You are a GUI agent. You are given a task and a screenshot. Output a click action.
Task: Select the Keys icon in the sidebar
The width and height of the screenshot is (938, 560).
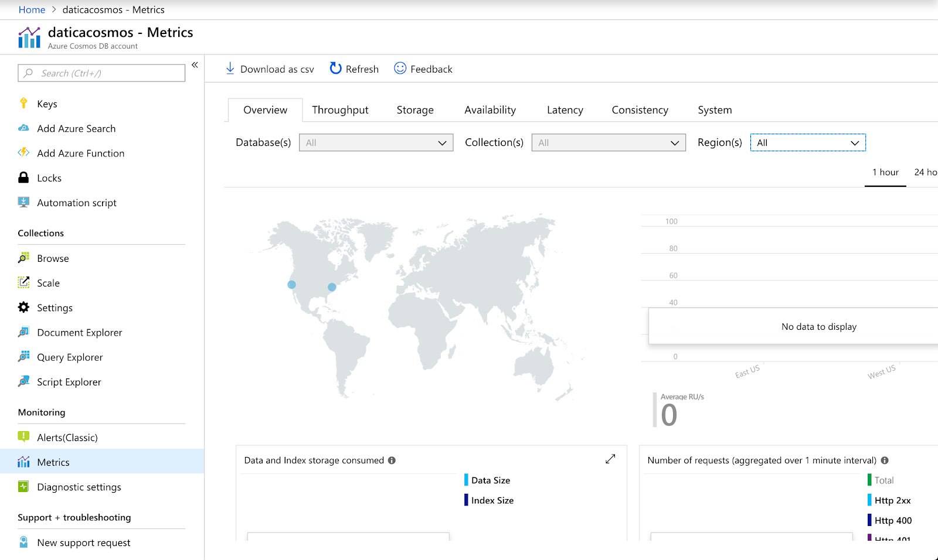(x=23, y=104)
